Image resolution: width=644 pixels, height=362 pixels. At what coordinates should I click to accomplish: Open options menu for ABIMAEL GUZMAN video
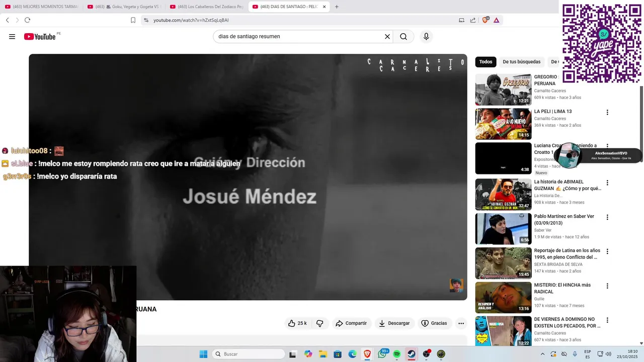point(607,183)
